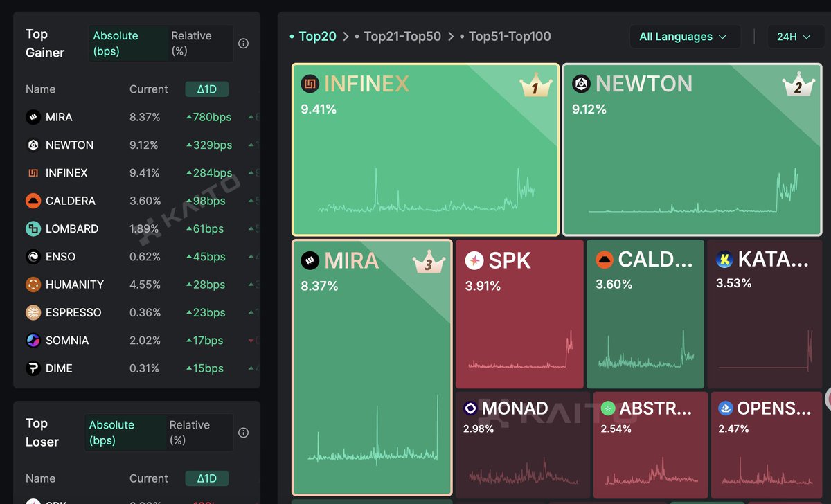The image size is (831, 504).
Task: Click the 780bps value in MIRA row
Action: click(208, 117)
